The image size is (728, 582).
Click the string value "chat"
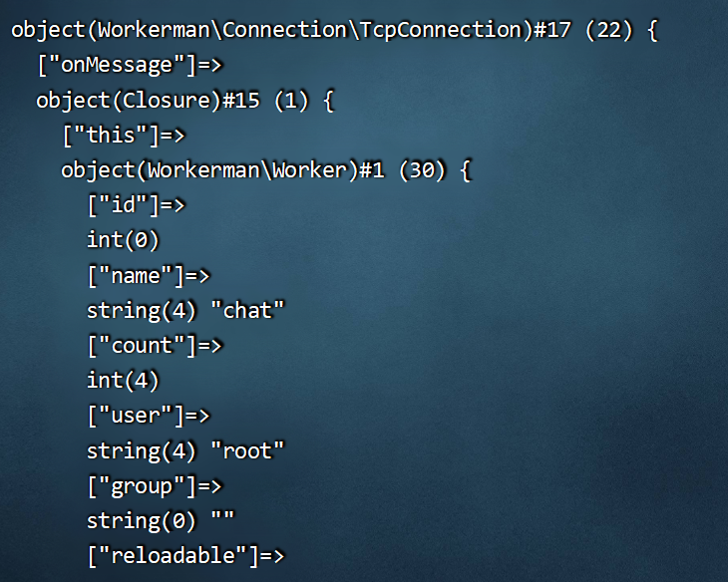point(247,311)
